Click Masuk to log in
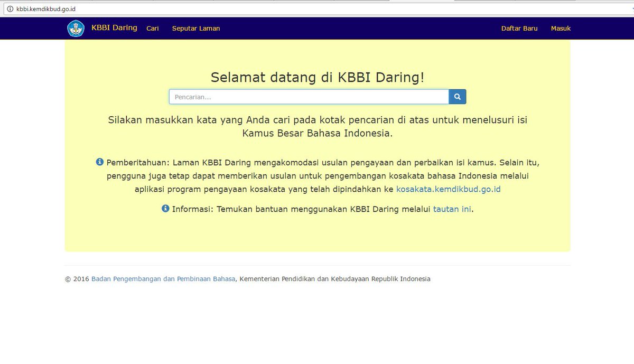This screenshot has height=364, width=634. point(561,29)
